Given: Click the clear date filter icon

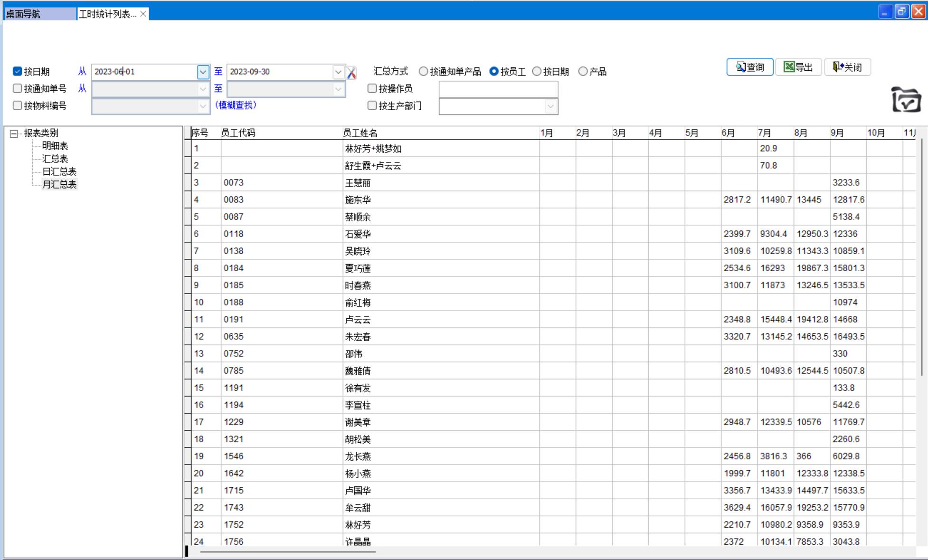Looking at the screenshot, I should pos(351,73).
